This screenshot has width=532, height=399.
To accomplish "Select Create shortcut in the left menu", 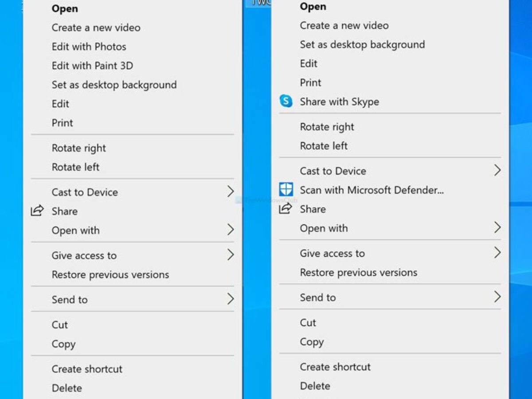I will coord(87,369).
